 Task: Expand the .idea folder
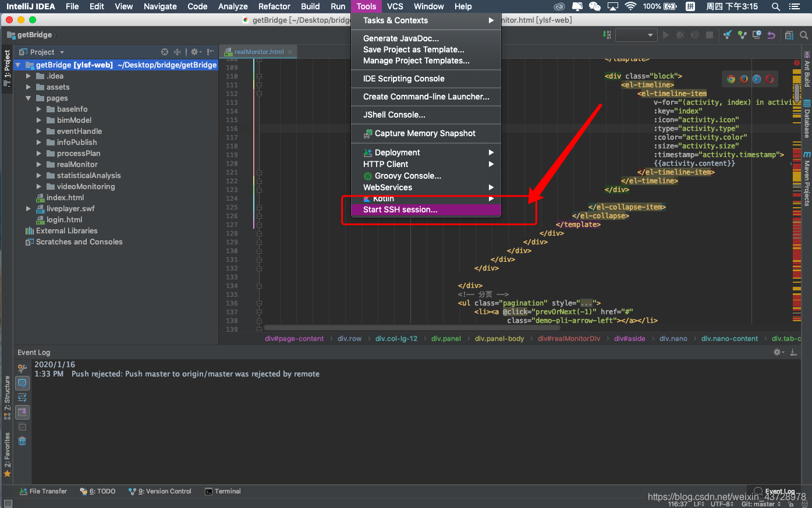pyautogui.click(x=28, y=76)
